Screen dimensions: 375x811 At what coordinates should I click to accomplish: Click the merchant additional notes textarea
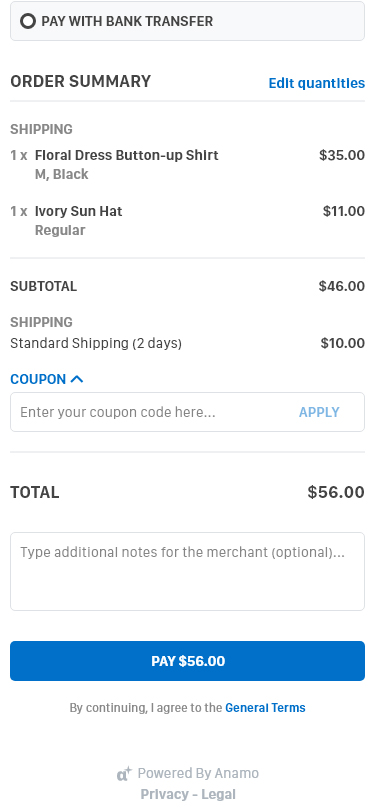click(x=187, y=572)
